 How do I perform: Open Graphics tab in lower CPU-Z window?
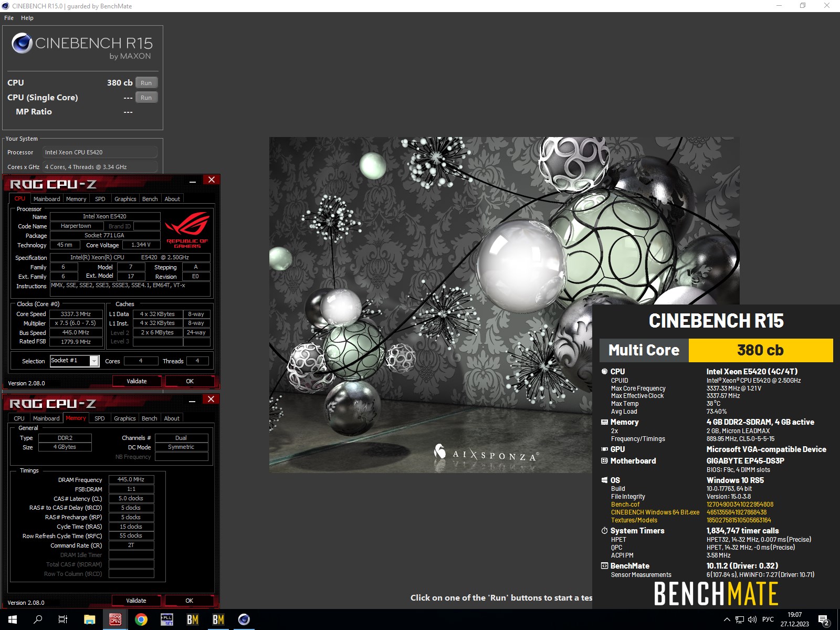click(125, 418)
